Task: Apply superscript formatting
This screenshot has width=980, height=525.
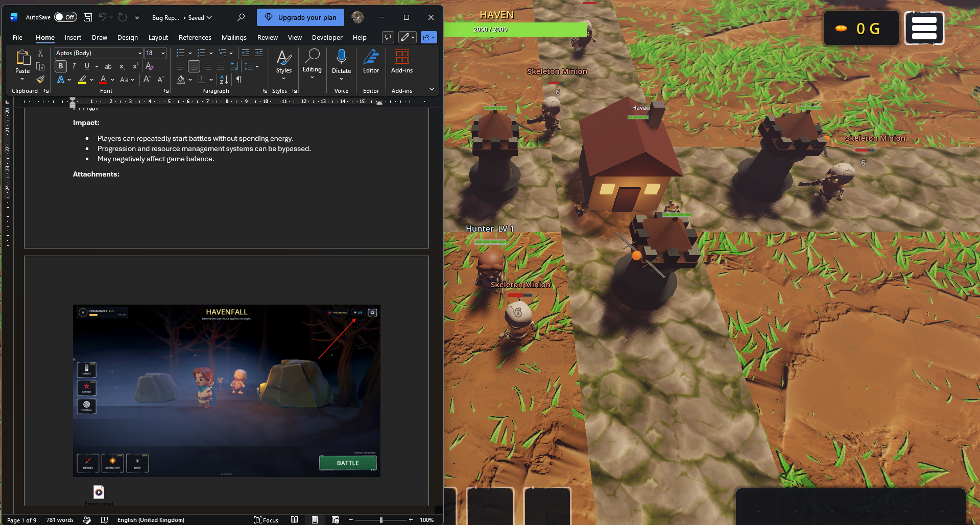Action: pyautogui.click(x=135, y=66)
